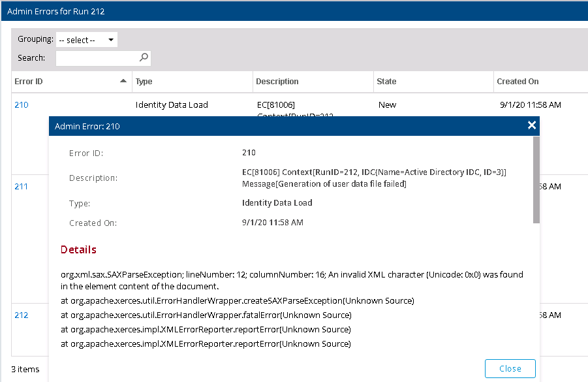This screenshot has width=588, height=382.
Task: Sort the table by Type column header
Action: [x=144, y=82]
